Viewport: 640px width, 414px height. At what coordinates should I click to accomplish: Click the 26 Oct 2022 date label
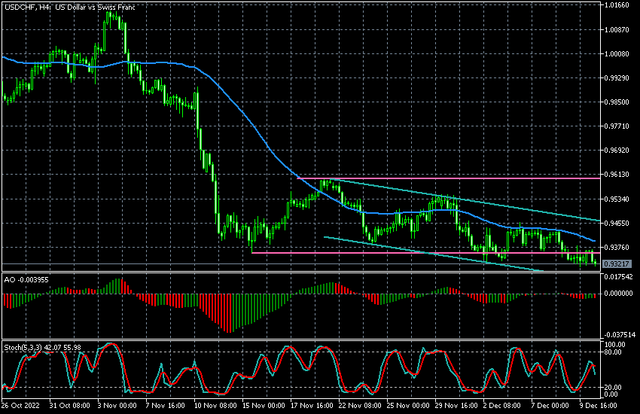(x=20, y=405)
